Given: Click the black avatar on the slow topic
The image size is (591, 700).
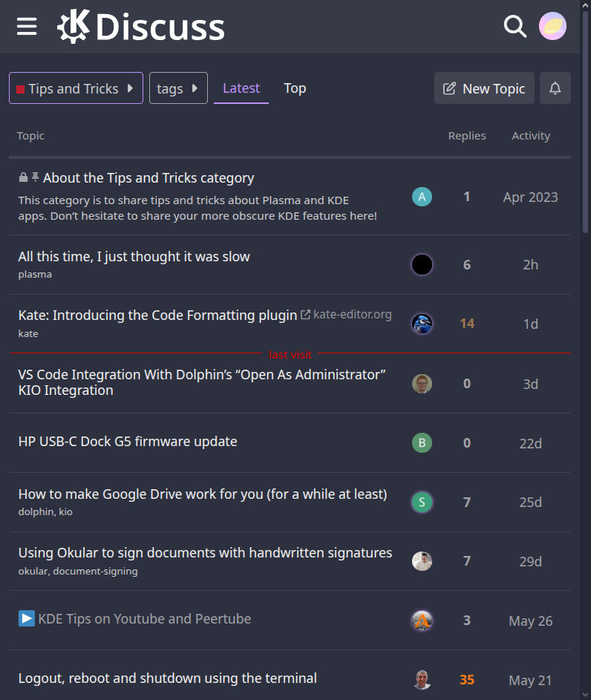Looking at the screenshot, I should pyautogui.click(x=422, y=265).
